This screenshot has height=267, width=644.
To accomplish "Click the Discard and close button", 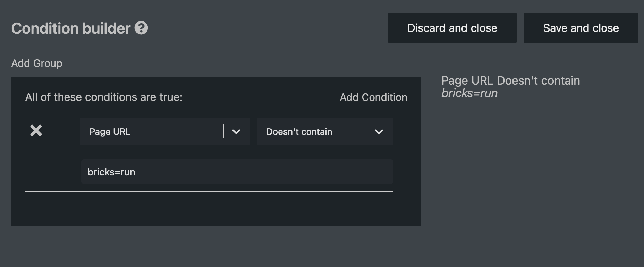I will coord(452,28).
